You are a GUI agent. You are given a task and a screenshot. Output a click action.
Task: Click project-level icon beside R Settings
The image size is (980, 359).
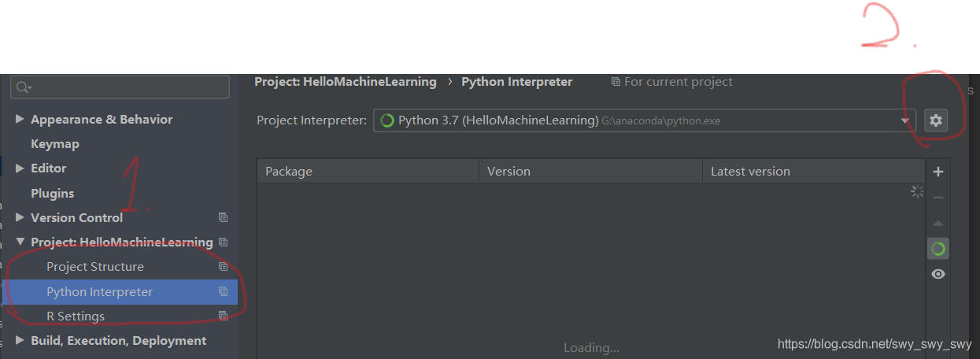(x=223, y=316)
